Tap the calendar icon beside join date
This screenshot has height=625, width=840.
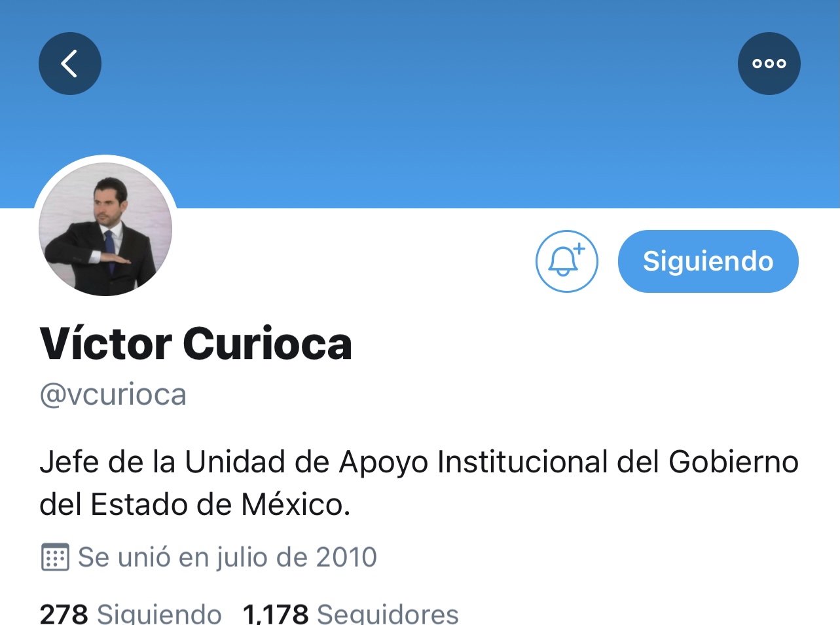click(x=55, y=558)
